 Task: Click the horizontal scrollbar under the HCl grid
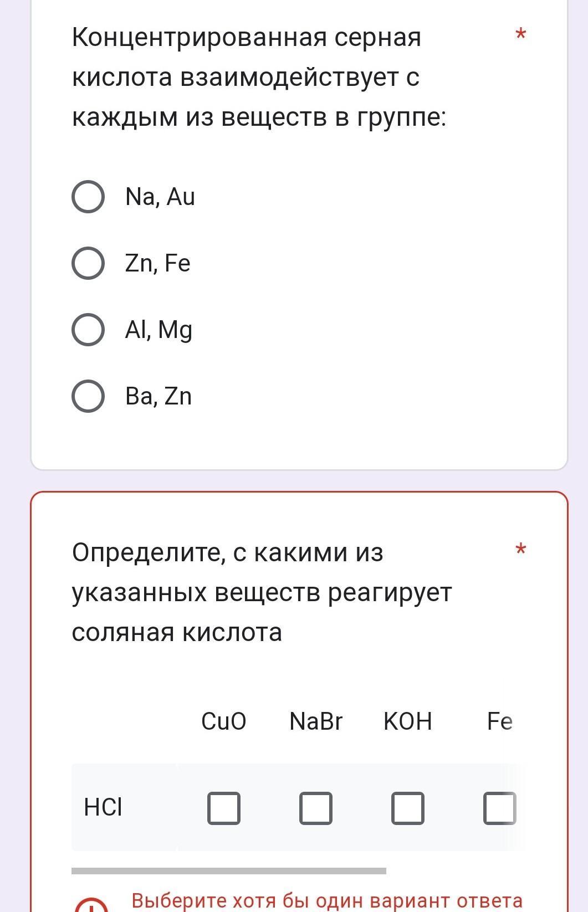tap(229, 871)
